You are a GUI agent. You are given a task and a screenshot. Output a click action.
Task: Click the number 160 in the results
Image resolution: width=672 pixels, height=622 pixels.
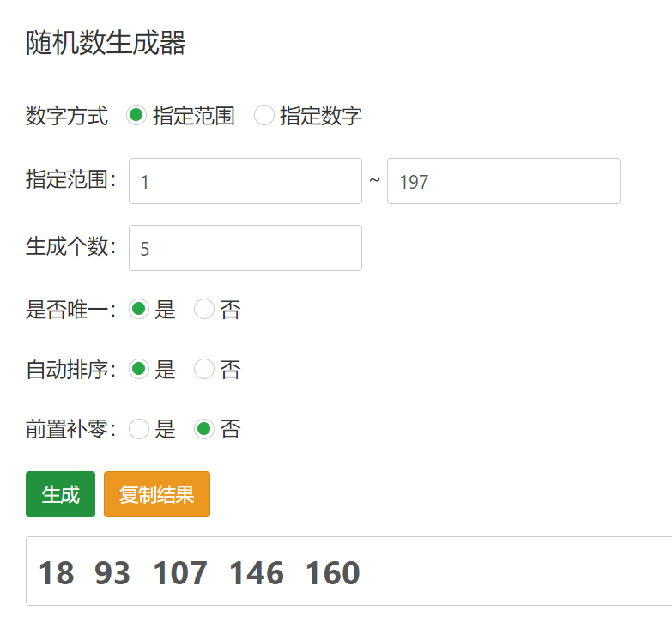click(333, 573)
